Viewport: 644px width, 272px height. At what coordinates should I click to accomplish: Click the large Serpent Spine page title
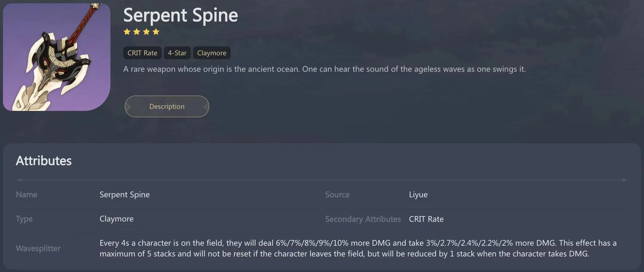(x=181, y=15)
